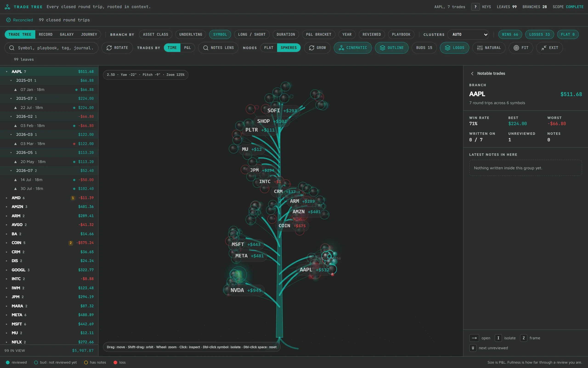Click the Logos layers icon
588x368 pixels.
(x=448, y=48)
